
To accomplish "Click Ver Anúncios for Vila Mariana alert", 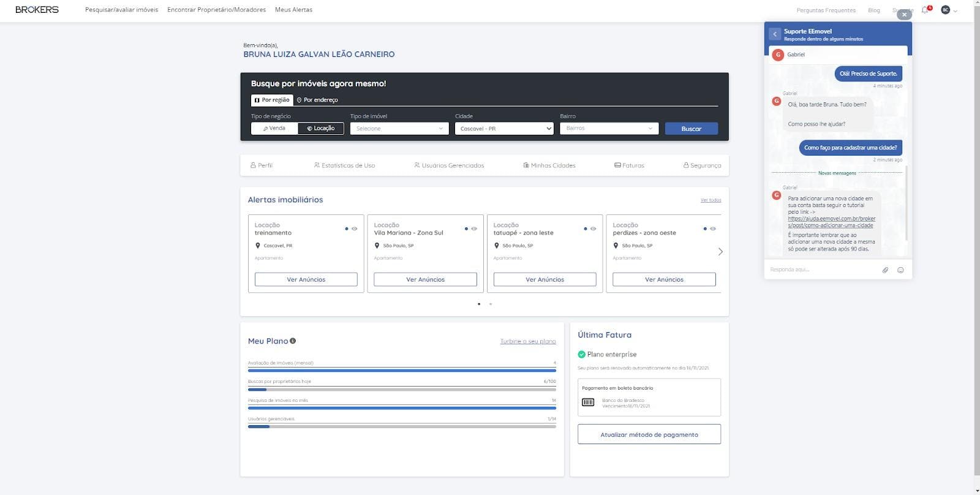I will point(426,279).
